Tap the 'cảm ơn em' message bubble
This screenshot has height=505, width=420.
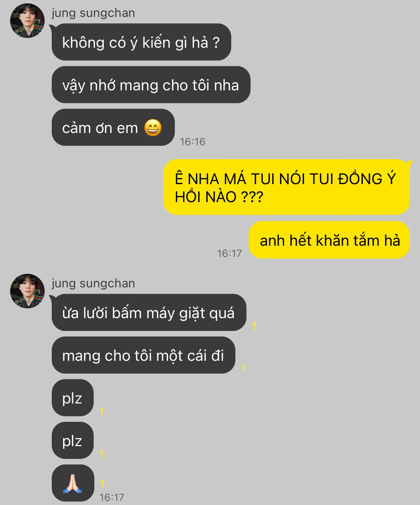click(113, 127)
